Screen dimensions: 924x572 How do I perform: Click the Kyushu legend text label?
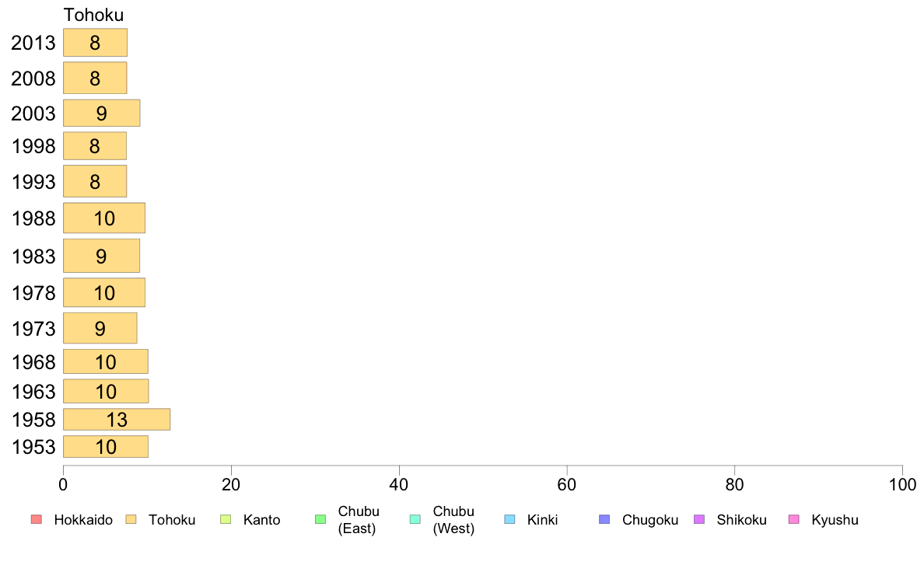[x=835, y=520]
